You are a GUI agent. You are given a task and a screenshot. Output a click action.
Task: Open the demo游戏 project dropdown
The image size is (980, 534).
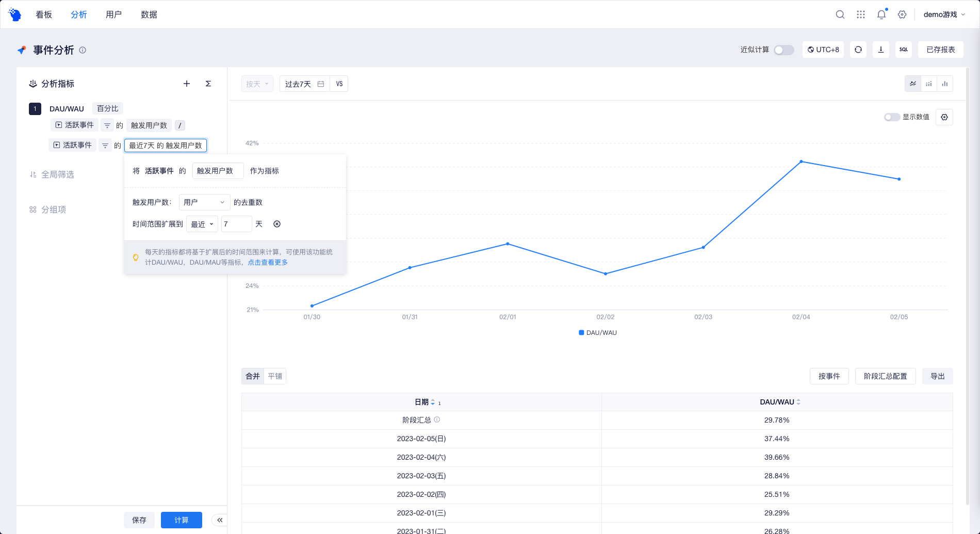click(x=944, y=14)
